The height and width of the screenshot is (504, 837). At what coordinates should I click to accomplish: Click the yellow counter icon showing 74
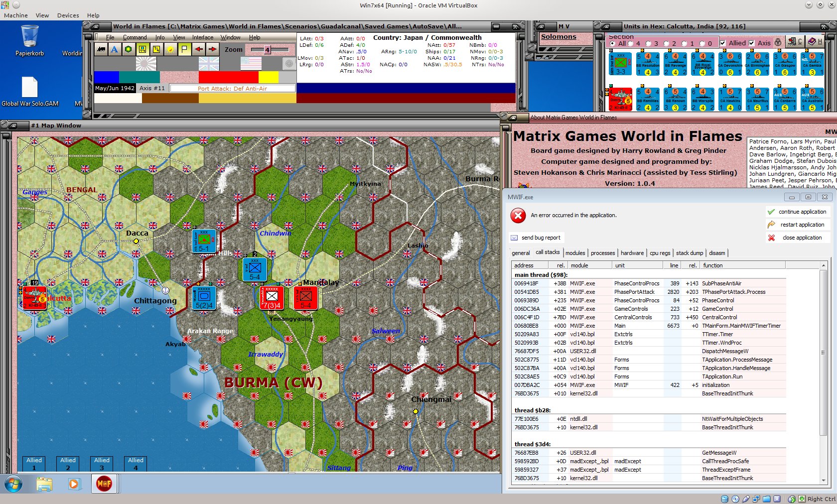point(156,49)
